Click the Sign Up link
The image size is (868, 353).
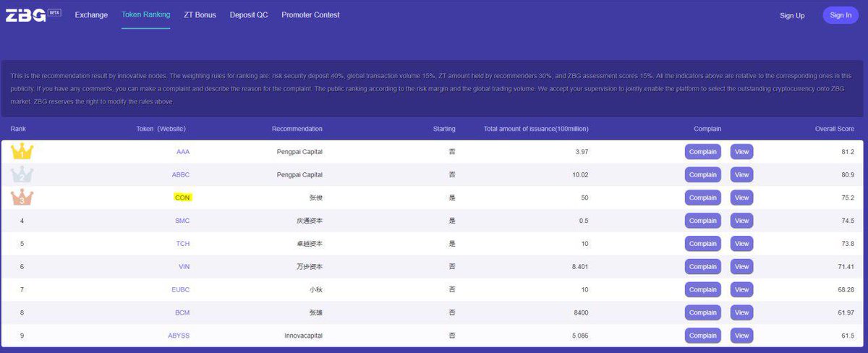(792, 15)
